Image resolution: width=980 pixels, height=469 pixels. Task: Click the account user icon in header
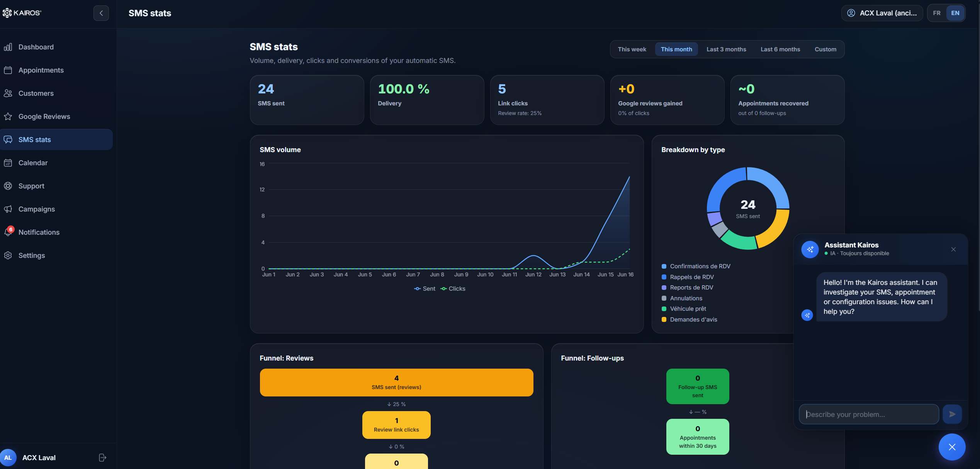(x=851, y=13)
